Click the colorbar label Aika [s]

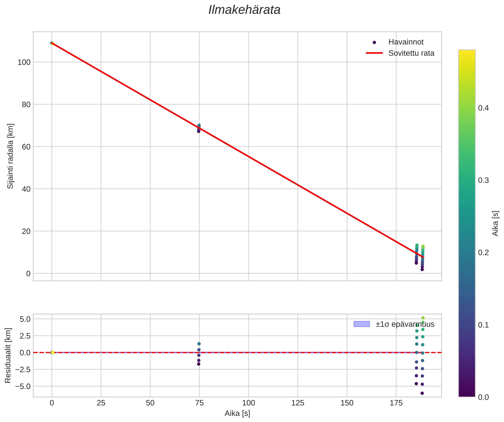coord(496,223)
